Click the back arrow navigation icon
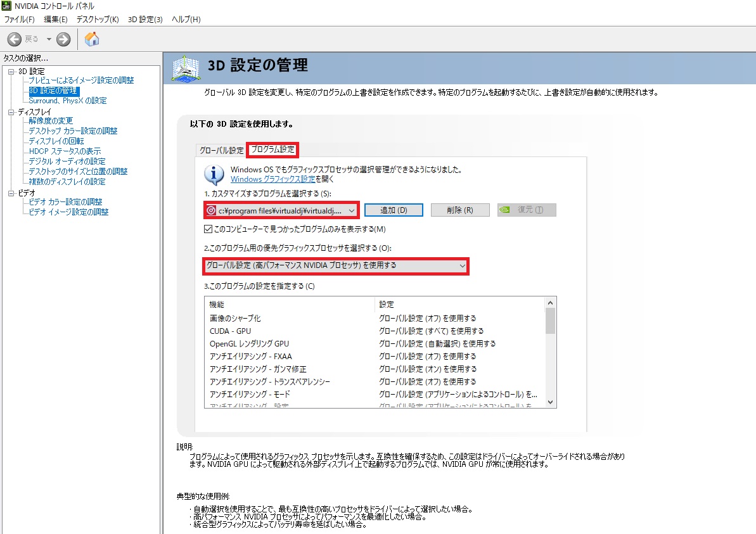 15,39
